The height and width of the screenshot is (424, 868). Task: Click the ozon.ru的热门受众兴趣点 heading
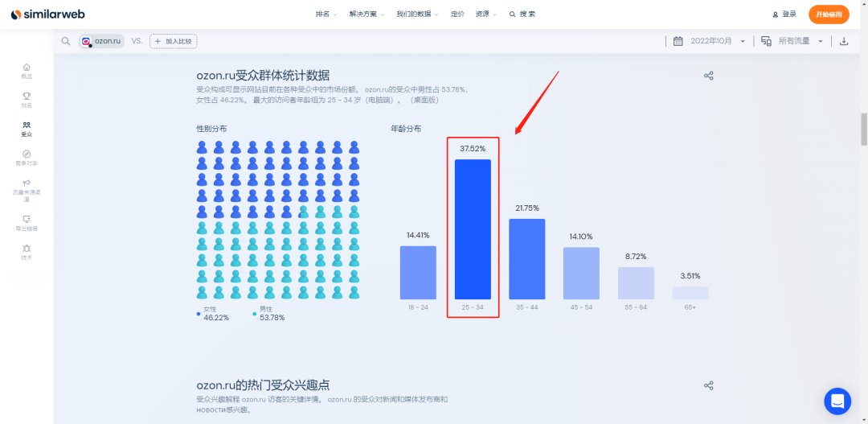264,385
